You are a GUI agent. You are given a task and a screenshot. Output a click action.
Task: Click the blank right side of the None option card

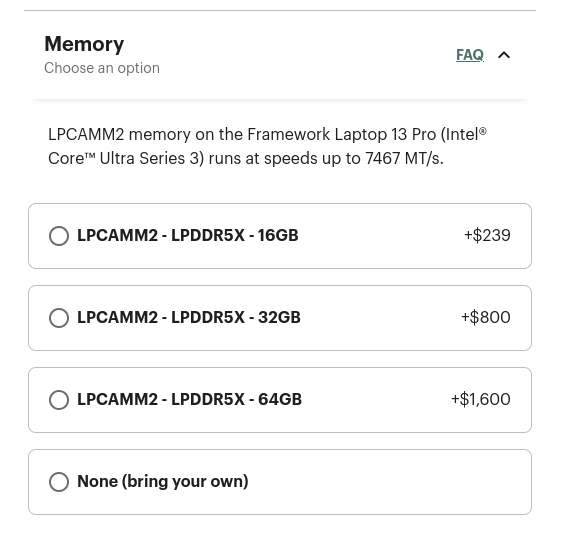pos(389,482)
